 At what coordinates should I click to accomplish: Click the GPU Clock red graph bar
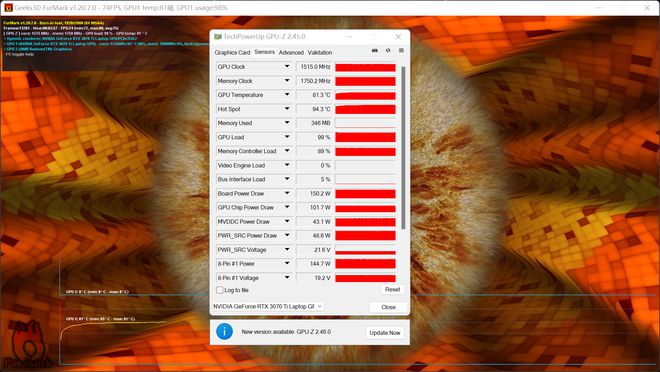[x=365, y=67]
